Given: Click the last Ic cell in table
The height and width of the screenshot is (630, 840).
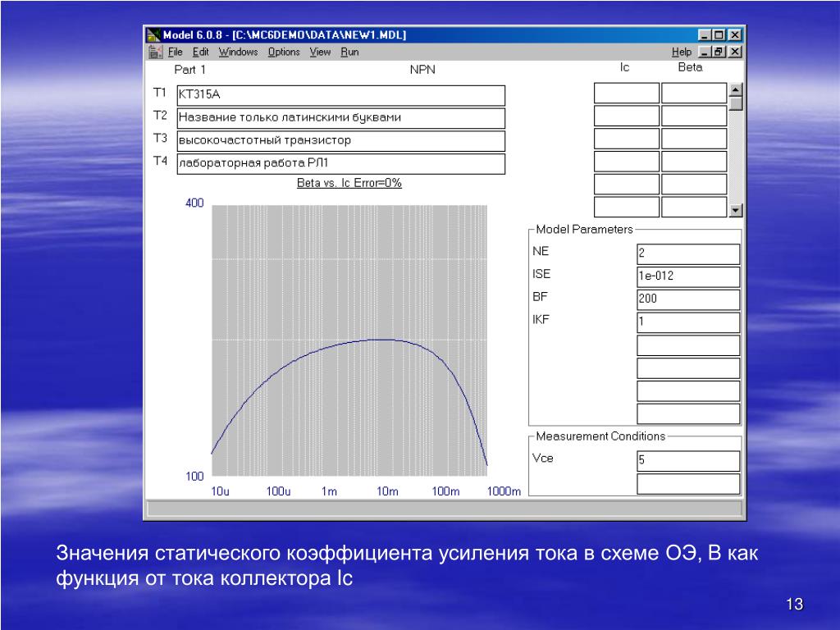Looking at the screenshot, I should (x=627, y=207).
